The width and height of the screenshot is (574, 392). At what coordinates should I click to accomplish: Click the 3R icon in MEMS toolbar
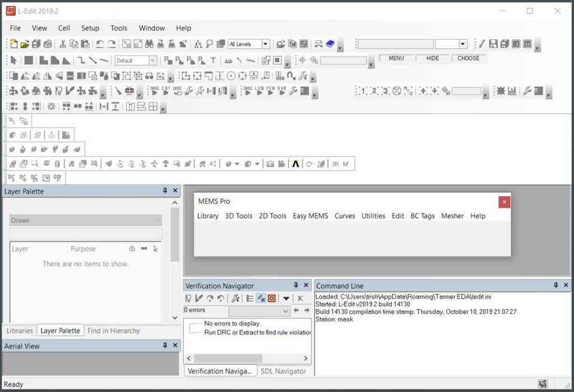[x=335, y=164]
